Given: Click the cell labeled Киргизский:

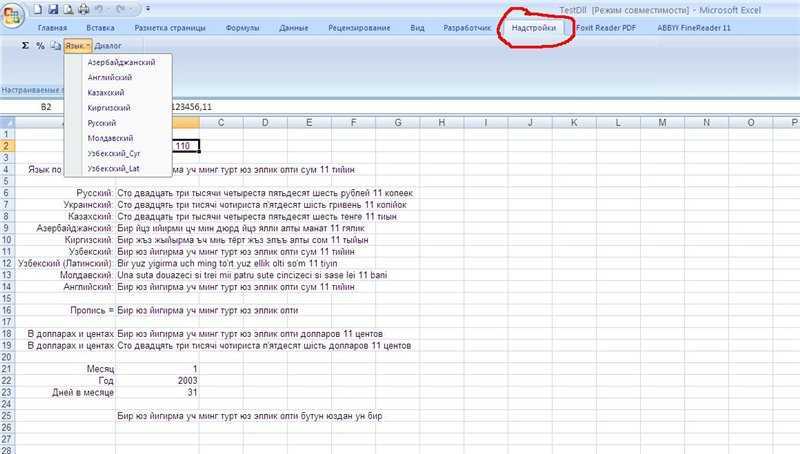Looking at the screenshot, I should pos(89,240).
